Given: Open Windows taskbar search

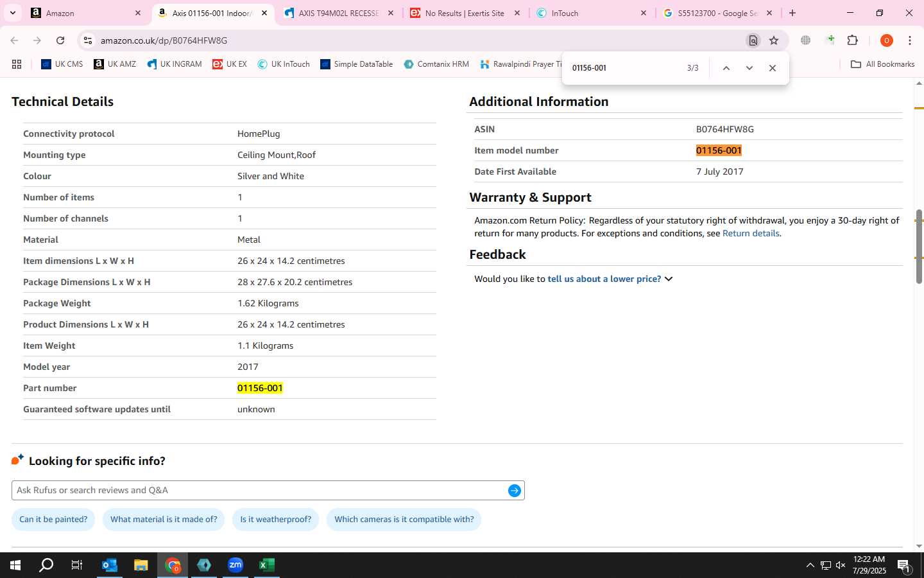Looking at the screenshot, I should [x=46, y=565].
